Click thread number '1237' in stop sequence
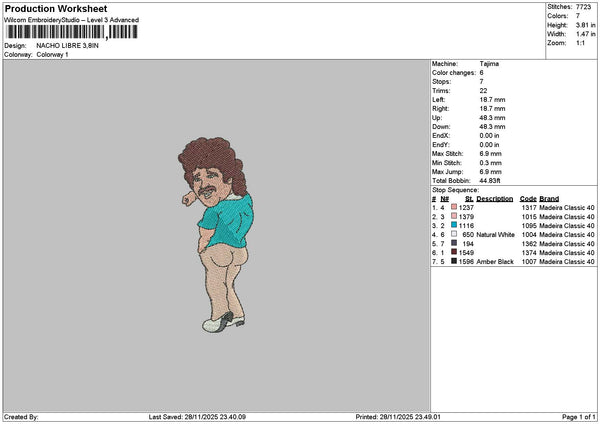Image resolution: width=600 pixels, height=424 pixels. 466,208
